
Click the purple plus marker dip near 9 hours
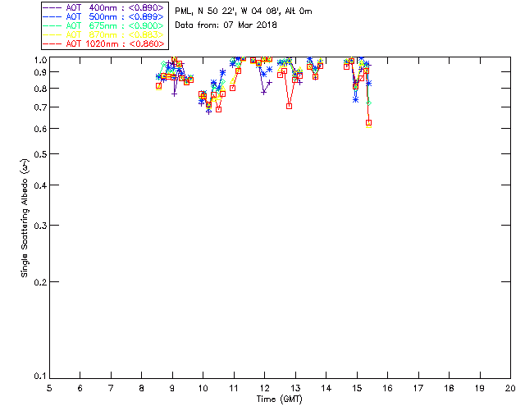tap(174, 94)
